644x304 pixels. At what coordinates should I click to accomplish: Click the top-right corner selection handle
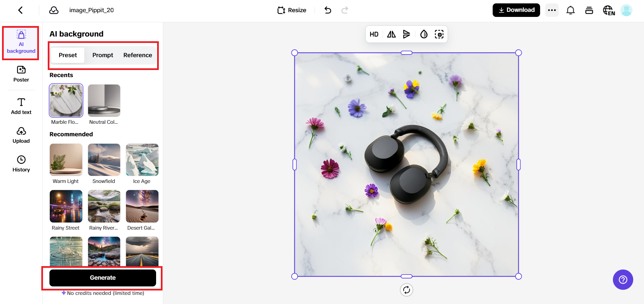coord(518,53)
